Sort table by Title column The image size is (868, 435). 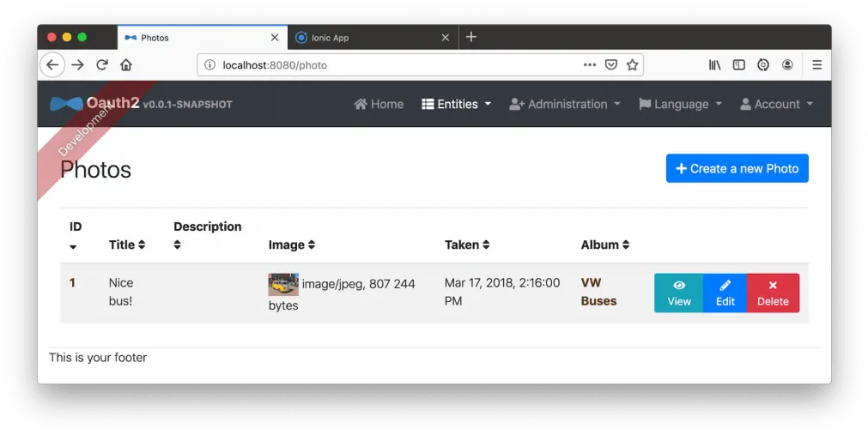tap(126, 245)
